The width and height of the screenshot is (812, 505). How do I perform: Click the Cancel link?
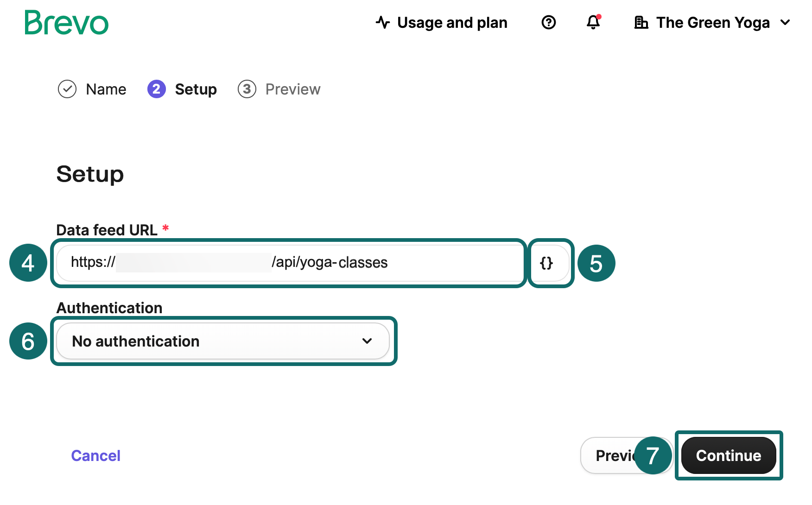click(95, 455)
